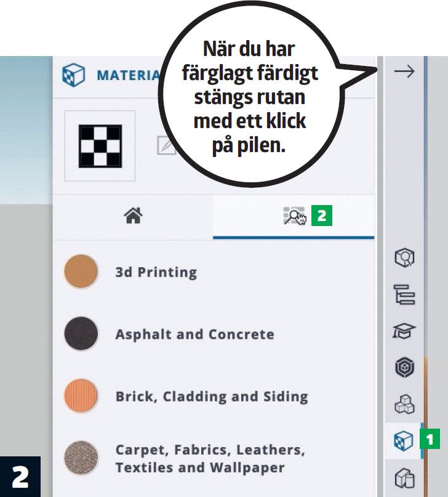The width and height of the screenshot is (448, 497).
Task: Close the panel with the arrow icon
Action: click(404, 71)
